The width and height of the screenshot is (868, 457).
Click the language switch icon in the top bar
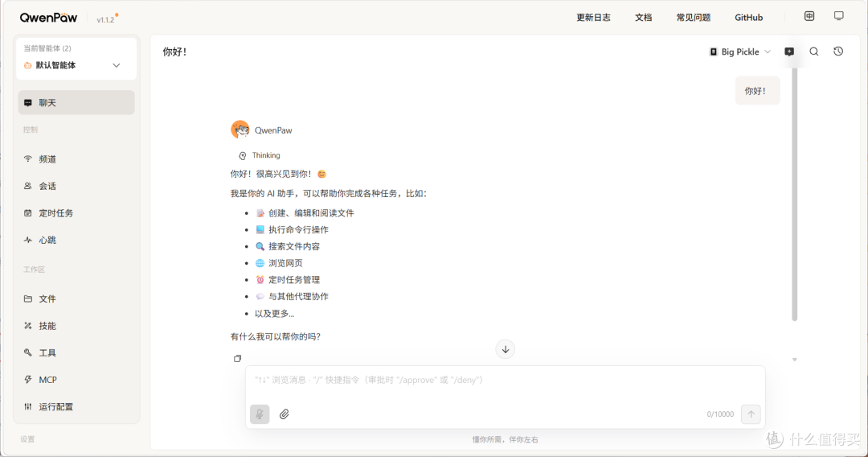tap(809, 16)
